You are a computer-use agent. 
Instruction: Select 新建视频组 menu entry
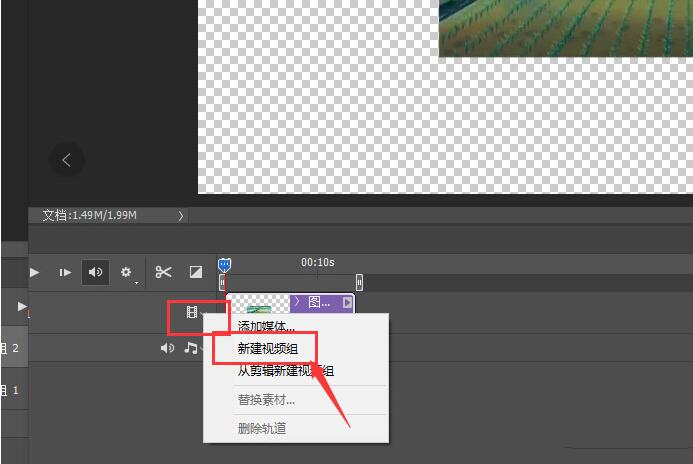click(x=268, y=349)
